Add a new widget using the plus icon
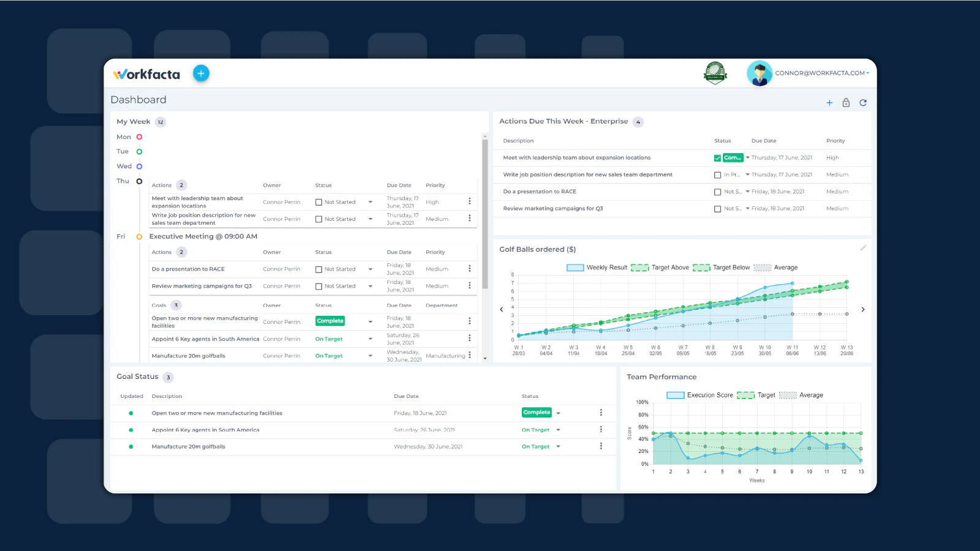Image resolution: width=980 pixels, height=551 pixels. (x=829, y=103)
